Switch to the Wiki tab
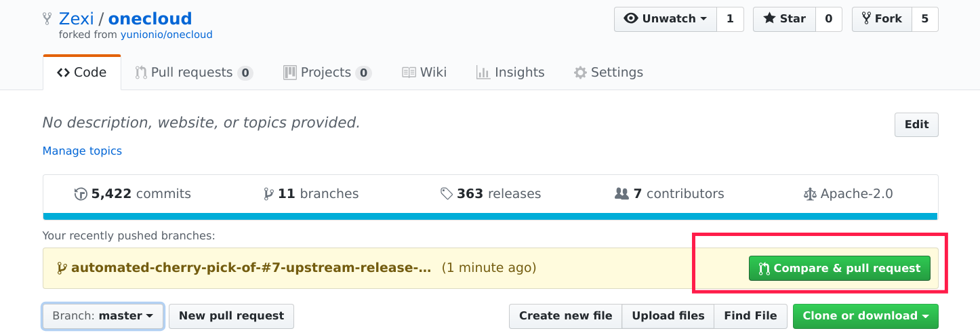 pos(424,73)
